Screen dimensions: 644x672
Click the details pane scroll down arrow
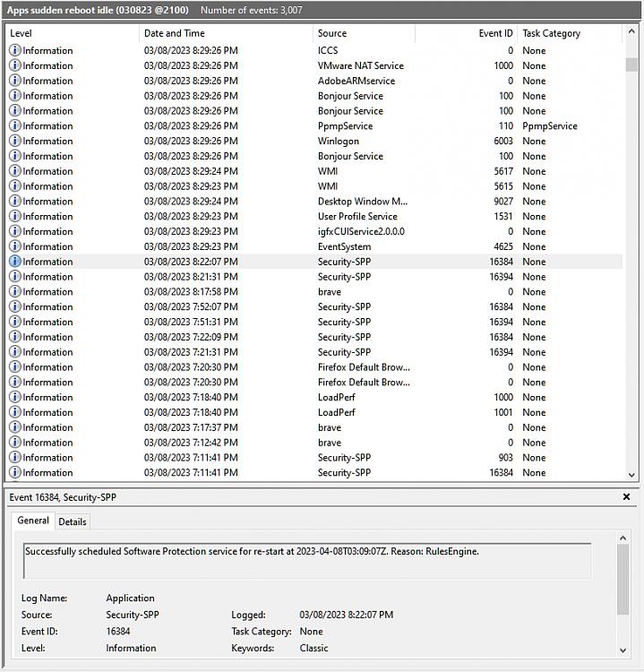coord(623,650)
